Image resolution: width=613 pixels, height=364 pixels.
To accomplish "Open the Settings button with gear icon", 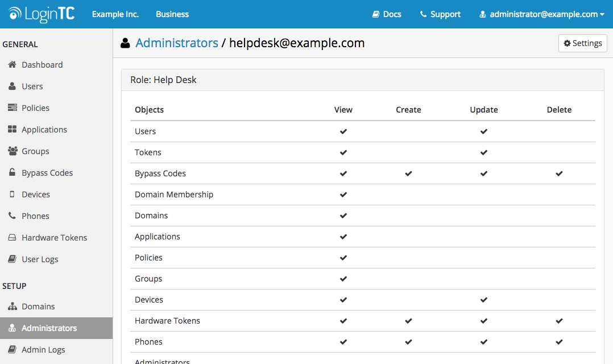I will point(582,43).
